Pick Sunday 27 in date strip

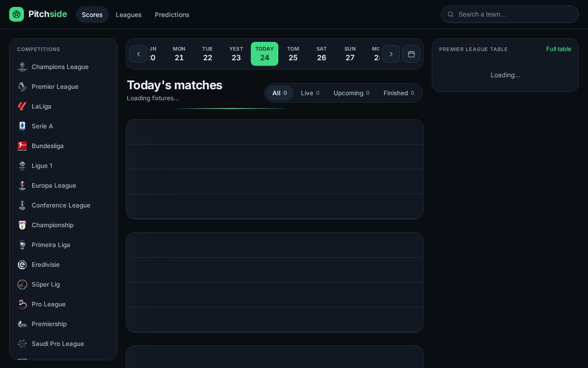350,54
